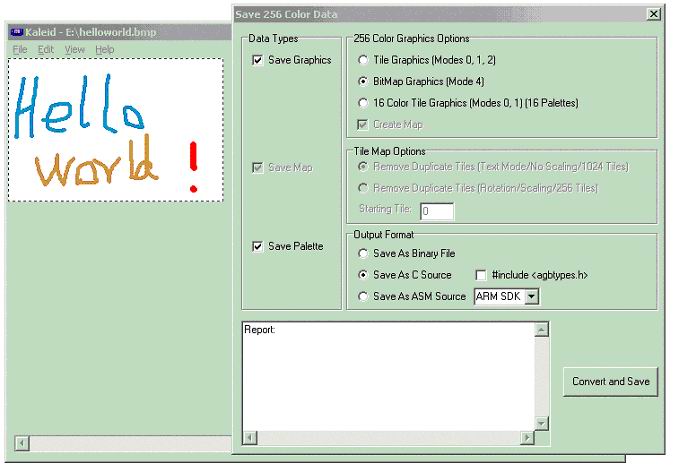Viewport: 678px width, 472px height.
Task: Click Report scrollbar down arrow
Action: (541, 423)
